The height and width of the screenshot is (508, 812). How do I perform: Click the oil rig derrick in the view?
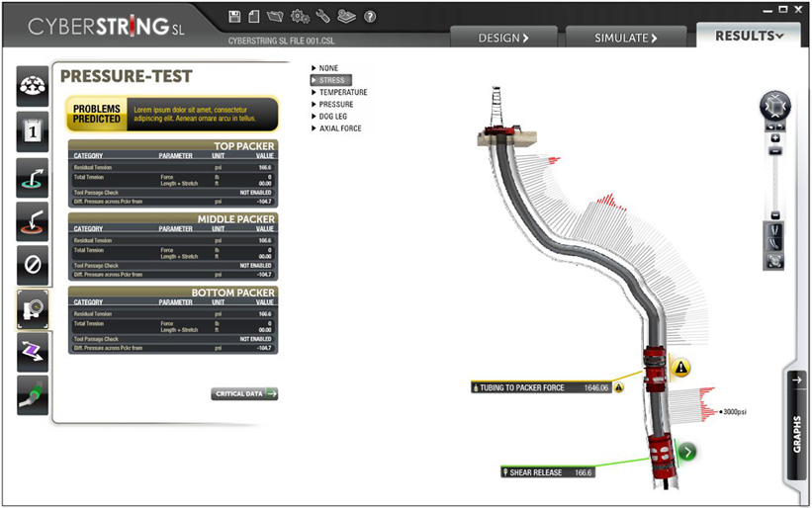tap(497, 106)
